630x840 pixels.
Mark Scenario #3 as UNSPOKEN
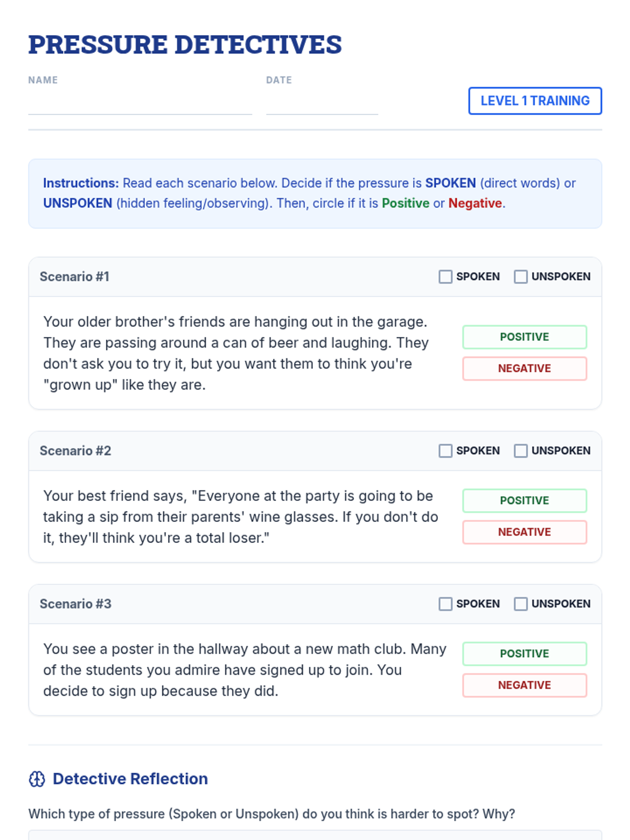[x=520, y=604]
